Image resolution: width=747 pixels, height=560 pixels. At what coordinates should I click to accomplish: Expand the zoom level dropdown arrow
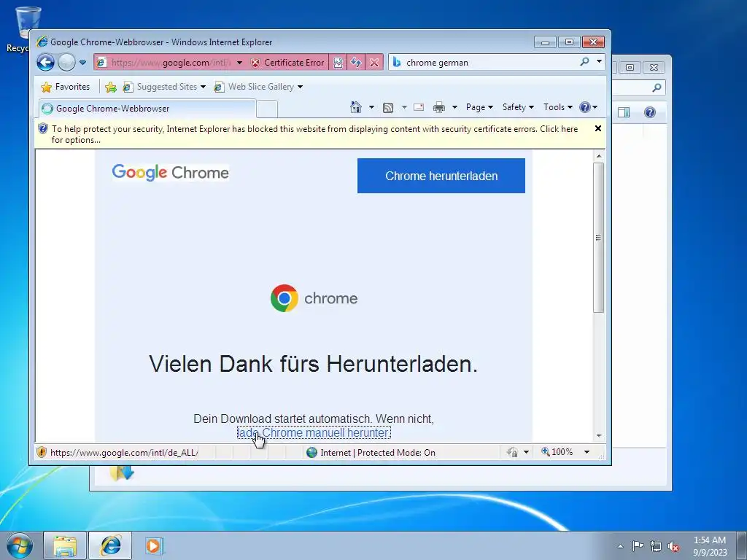coord(587,452)
